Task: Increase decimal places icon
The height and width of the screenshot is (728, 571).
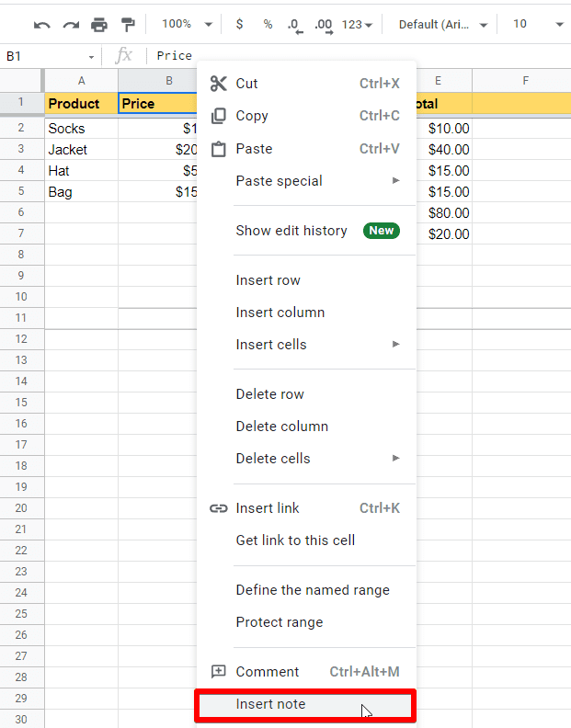Action: coord(324,26)
